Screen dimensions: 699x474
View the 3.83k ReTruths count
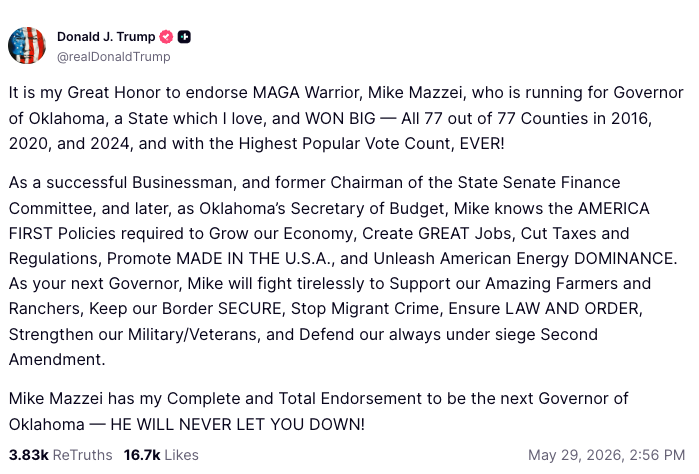pyautogui.click(x=29, y=455)
